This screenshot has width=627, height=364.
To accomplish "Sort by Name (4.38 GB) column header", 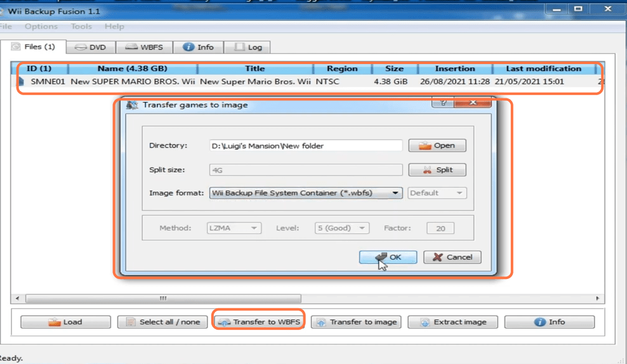I will [133, 68].
